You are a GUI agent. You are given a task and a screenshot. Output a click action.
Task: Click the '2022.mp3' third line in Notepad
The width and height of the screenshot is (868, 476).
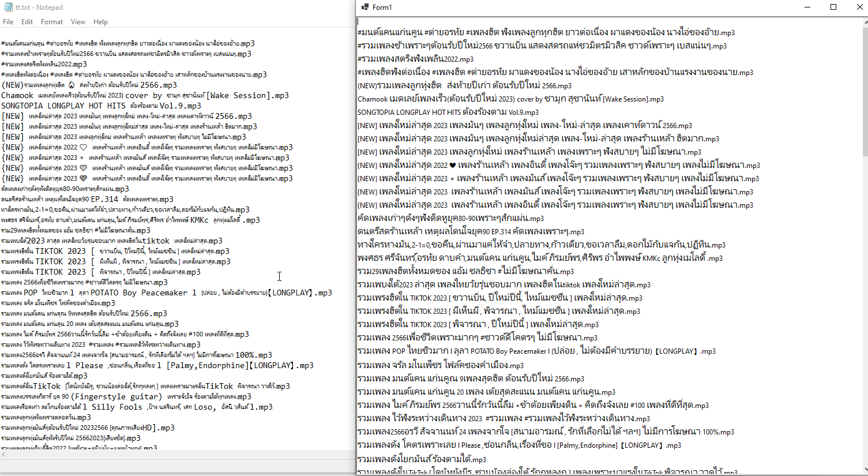point(44,65)
